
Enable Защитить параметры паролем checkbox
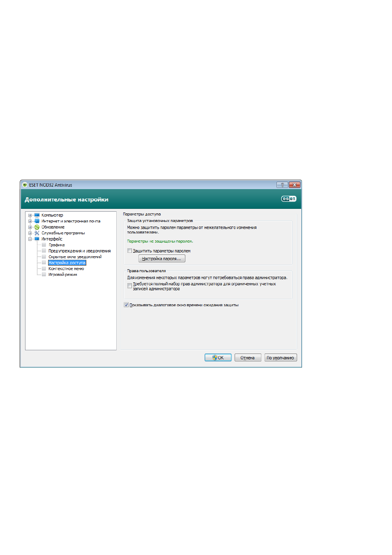click(x=129, y=251)
